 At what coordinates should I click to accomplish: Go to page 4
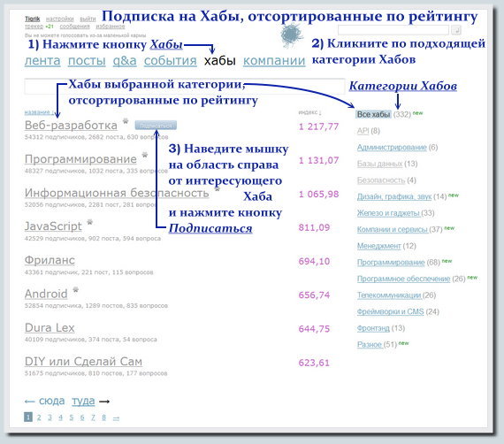60,417
